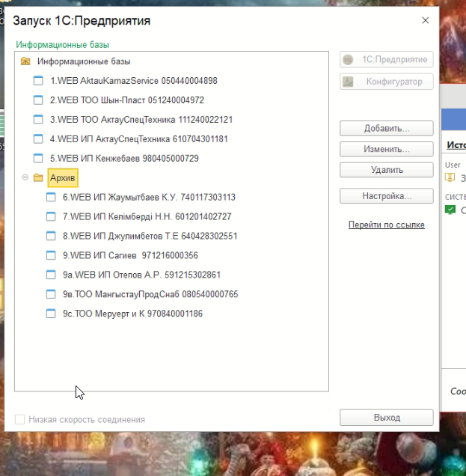This screenshot has height=476, width=466.
Task: Select 5.WEB ИП Кенжебаев 980405000729
Action: pos(124,159)
